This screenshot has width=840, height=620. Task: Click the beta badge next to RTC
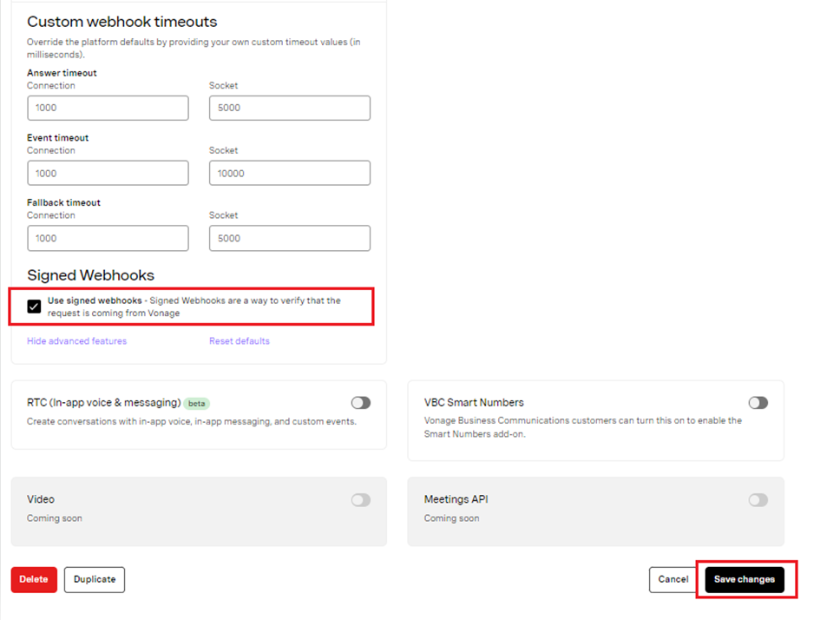(197, 404)
